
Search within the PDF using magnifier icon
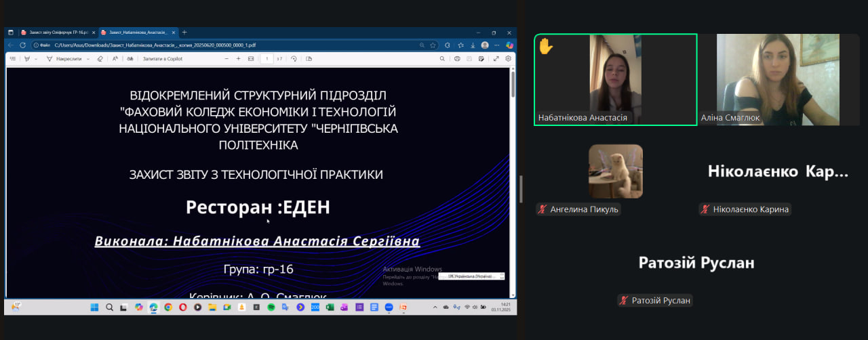click(441, 59)
